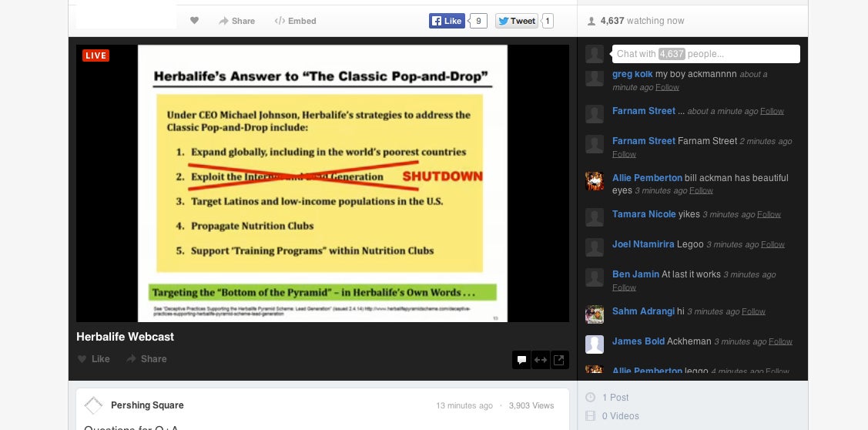Click Sahm Adrangi's avatar
Screen dimensions: 868x430
[x=595, y=314]
